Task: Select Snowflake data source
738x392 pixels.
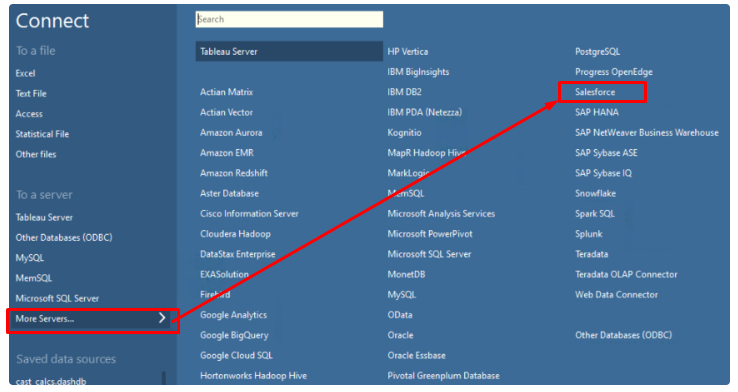Action: 595,193
